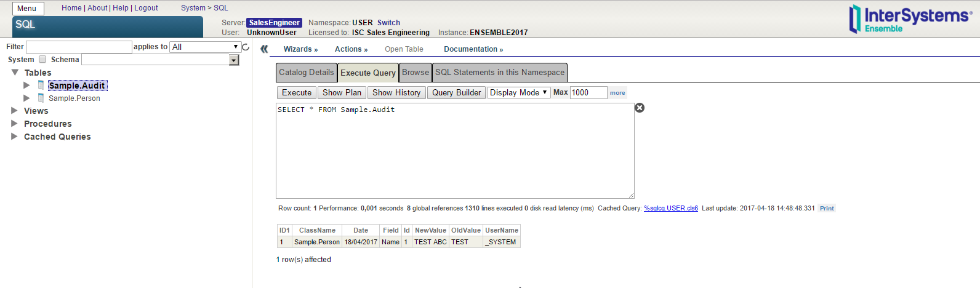Click the Sample.Audit table icon
980x288 pixels.
(x=41, y=86)
